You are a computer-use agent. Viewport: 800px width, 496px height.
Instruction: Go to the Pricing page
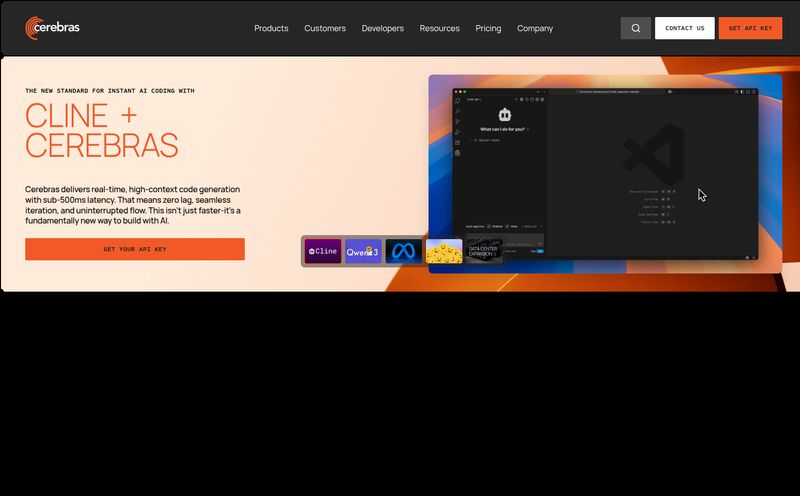[488, 28]
